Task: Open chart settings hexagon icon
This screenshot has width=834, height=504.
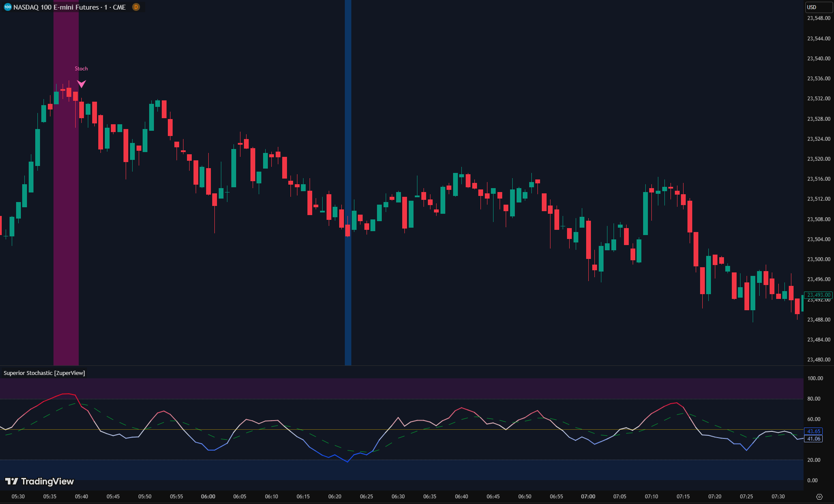Action: [819, 497]
